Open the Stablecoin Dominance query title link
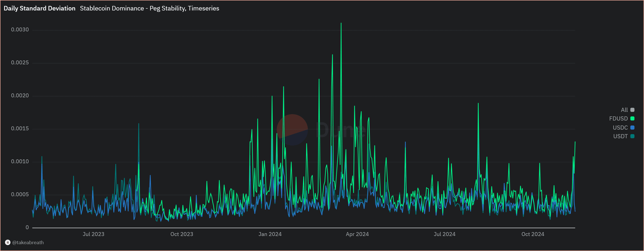 coord(149,8)
